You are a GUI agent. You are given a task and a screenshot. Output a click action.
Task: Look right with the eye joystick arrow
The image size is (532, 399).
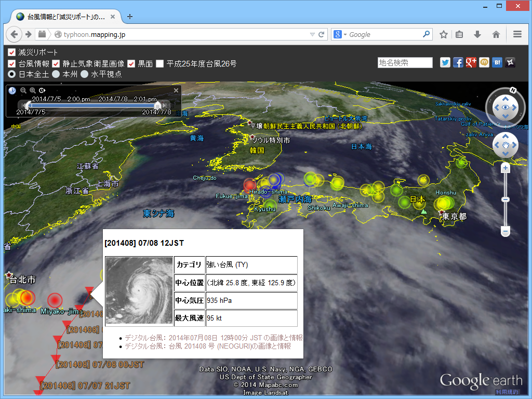click(514, 108)
